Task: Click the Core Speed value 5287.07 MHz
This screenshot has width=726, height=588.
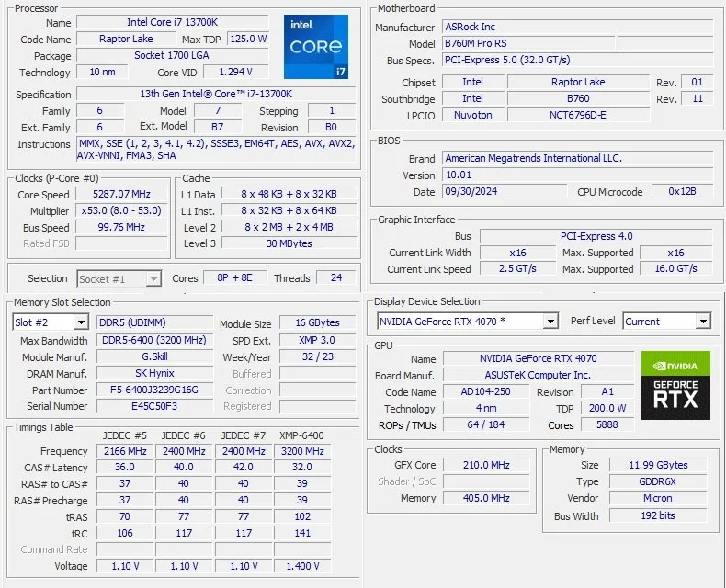Action: 121,194
